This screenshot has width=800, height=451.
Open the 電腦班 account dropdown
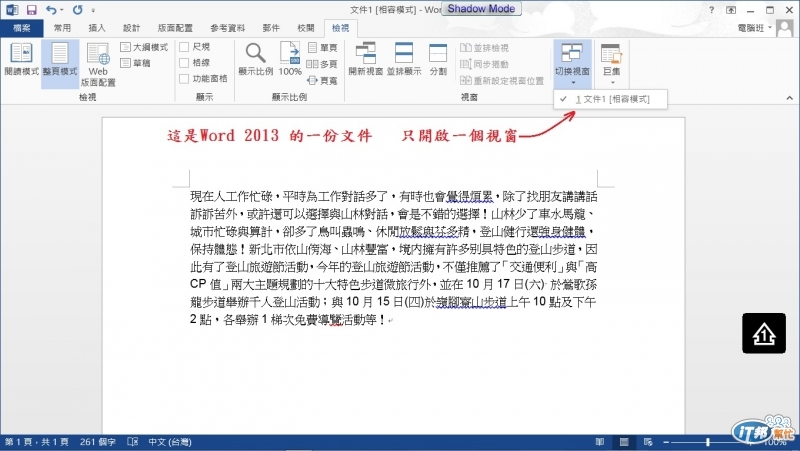[755, 28]
